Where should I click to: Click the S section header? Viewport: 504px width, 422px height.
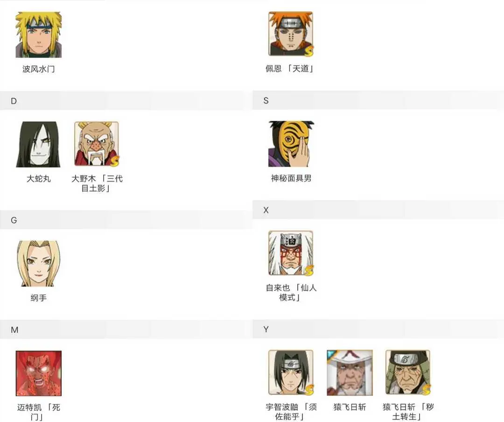266,101
